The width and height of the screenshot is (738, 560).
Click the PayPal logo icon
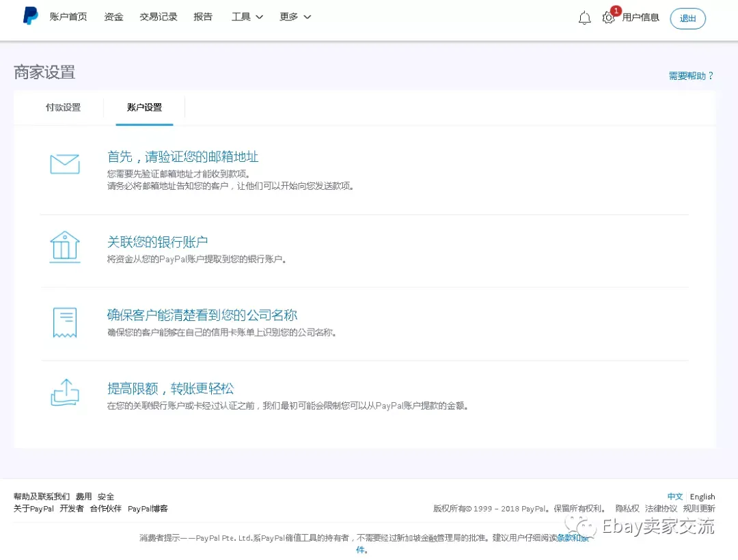click(x=31, y=16)
